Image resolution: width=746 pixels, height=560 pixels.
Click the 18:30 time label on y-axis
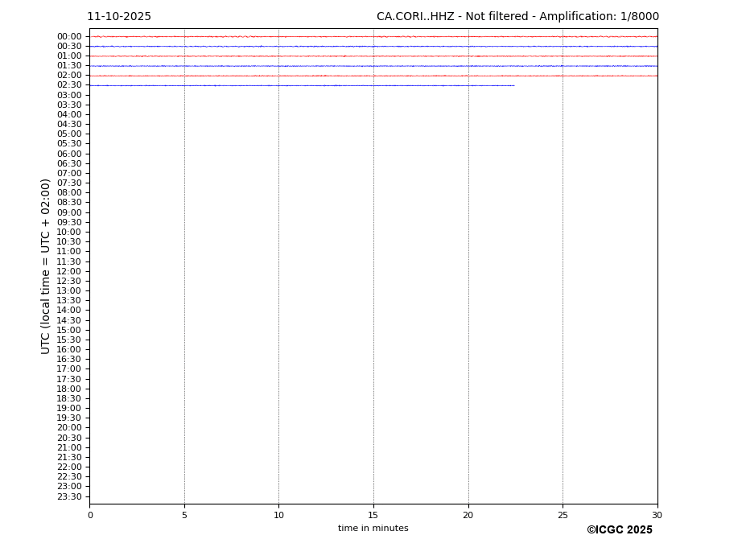click(68, 398)
